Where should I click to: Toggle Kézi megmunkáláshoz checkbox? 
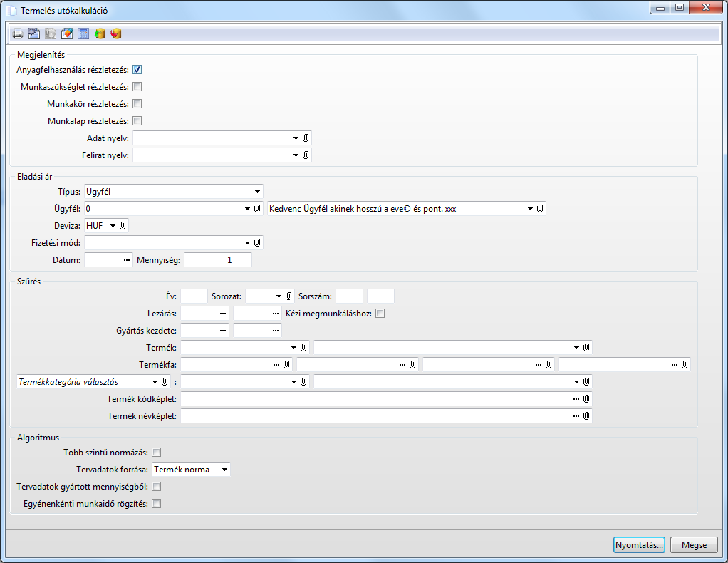[x=380, y=314]
